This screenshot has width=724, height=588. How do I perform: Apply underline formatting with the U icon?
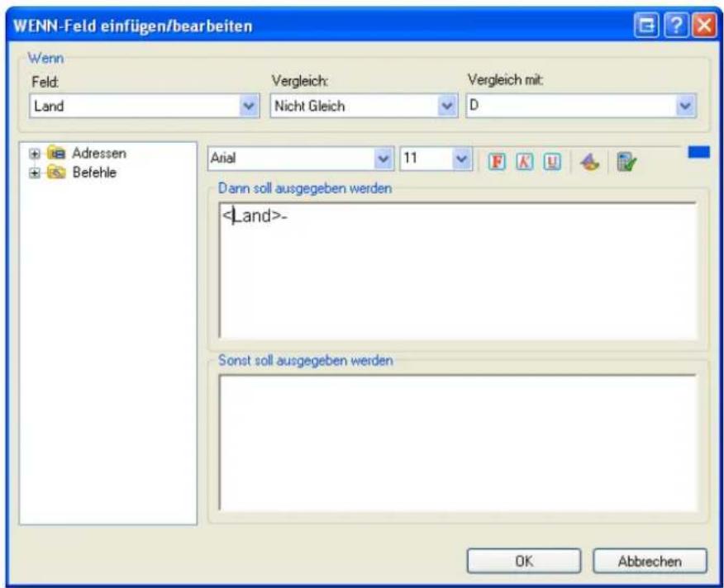pyautogui.click(x=552, y=162)
